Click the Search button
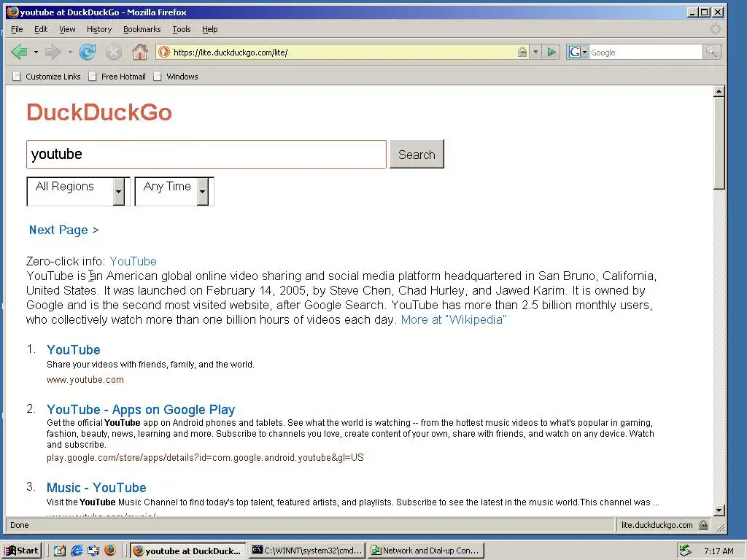Viewport: 747px width, 560px height. [417, 155]
